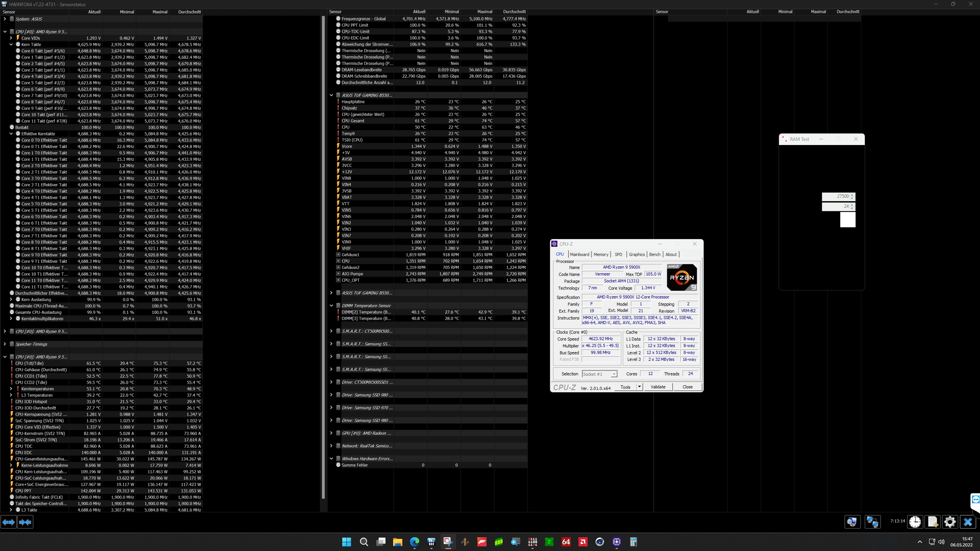Open Microsoft Edge from taskbar
Image resolution: width=980 pixels, height=551 pixels.
click(415, 542)
